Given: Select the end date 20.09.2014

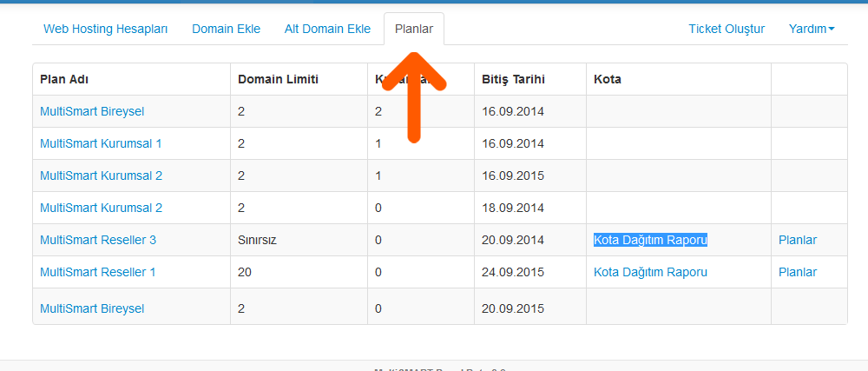Looking at the screenshot, I should pyautogui.click(x=513, y=240).
